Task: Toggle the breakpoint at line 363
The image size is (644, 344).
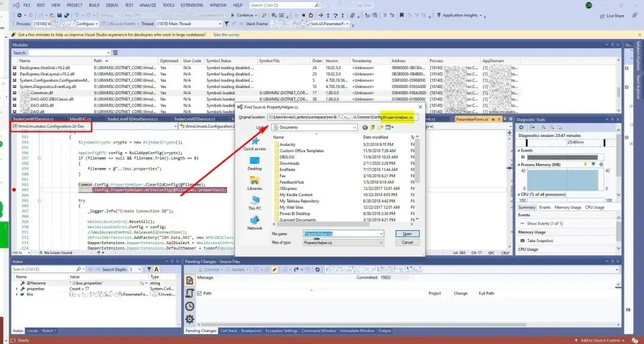Action: [14, 190]
